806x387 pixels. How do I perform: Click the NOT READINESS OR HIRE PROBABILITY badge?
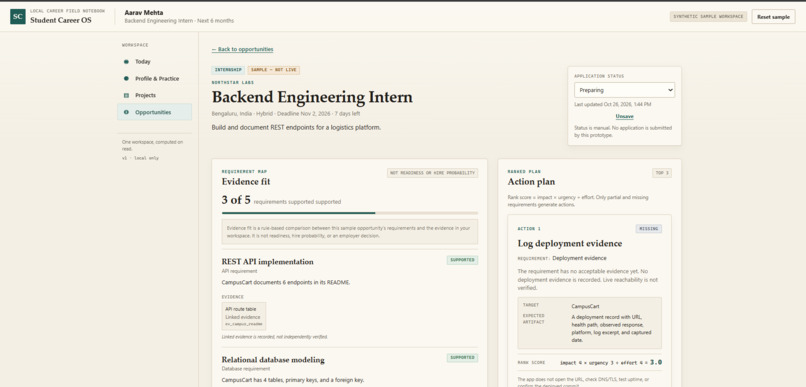432,173
